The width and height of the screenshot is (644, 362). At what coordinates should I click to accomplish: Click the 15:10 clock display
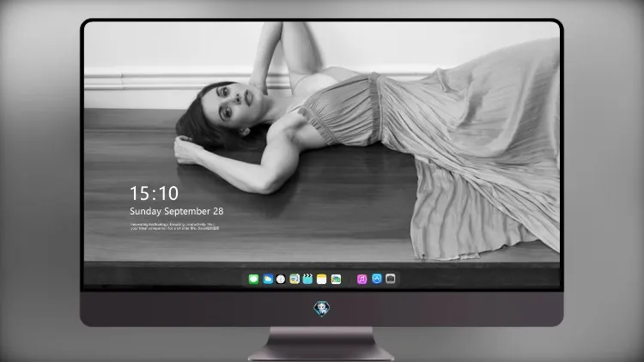coord(155,193)
